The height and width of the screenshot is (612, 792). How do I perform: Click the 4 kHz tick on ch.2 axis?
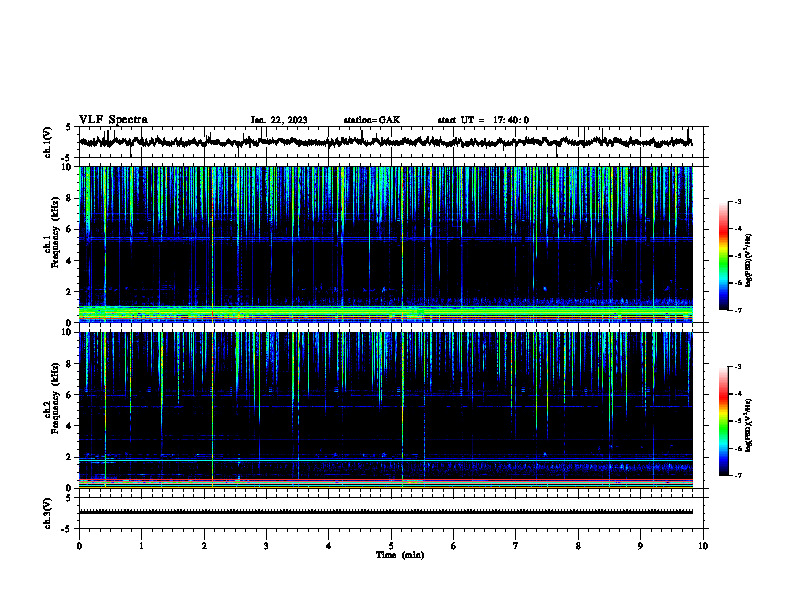point(71,426)
